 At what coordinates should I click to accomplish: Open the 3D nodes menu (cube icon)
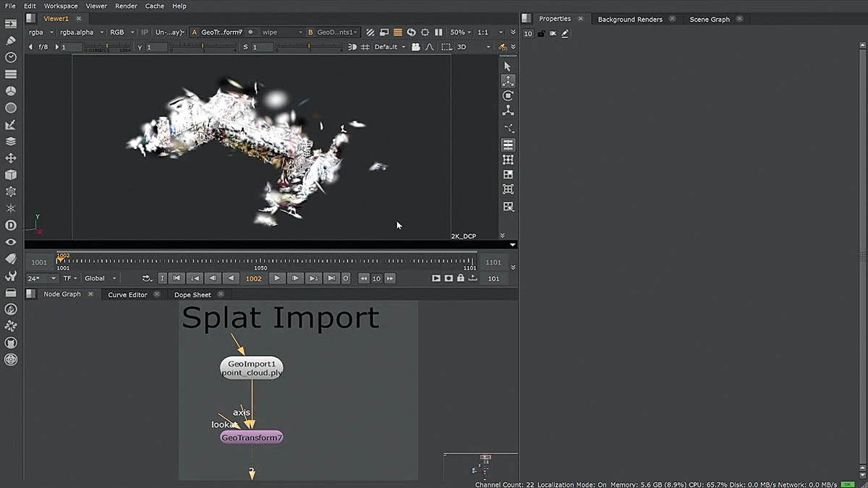click(11, 175)
